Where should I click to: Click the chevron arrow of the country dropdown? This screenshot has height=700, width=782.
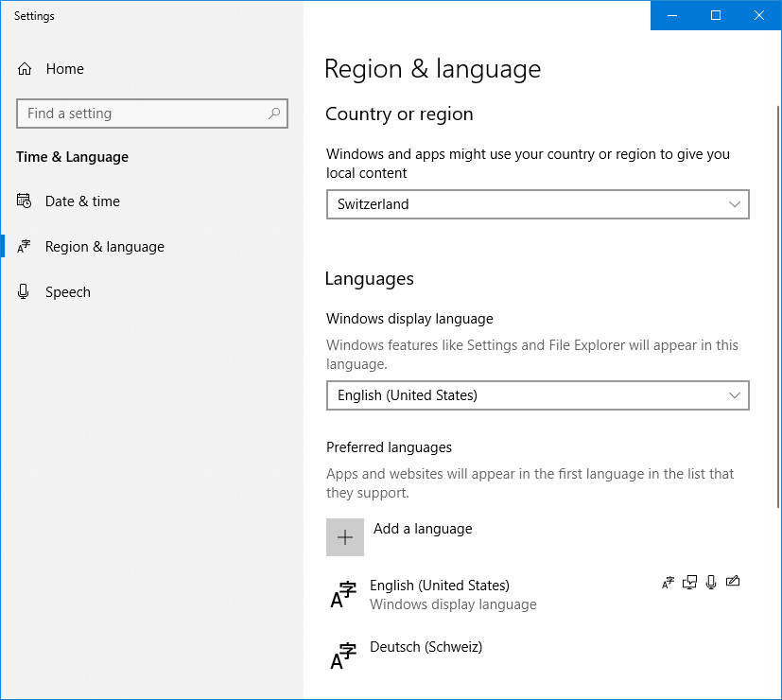(735, 204)
